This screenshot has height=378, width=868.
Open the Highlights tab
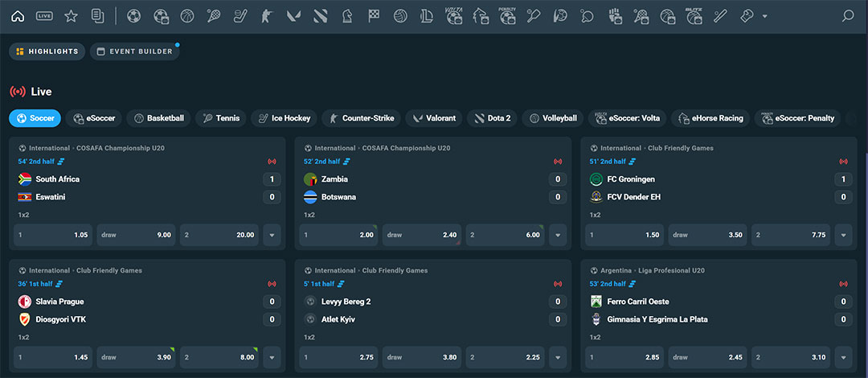tap(47, 51)
